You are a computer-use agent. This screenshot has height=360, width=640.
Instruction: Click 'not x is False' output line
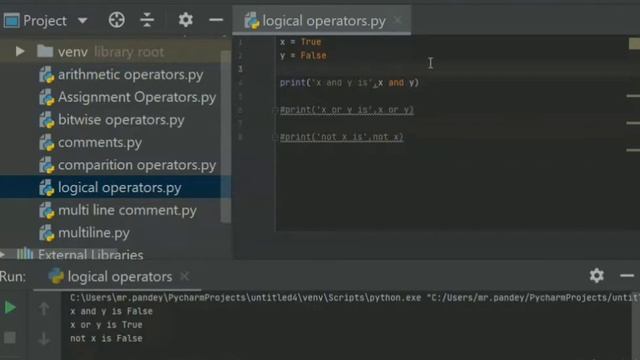click(x=106, y=338)
